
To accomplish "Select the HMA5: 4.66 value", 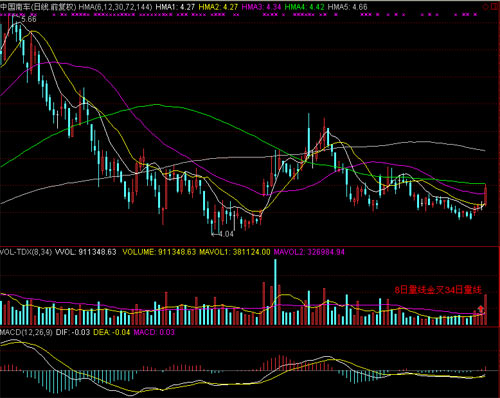I will click(347, 7).
